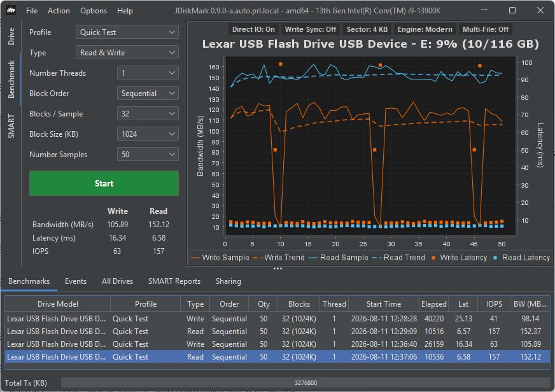Image resolution: width=555 pixels, height=392 pixels.
Task: Open the Help menu
Action: coord(125,11)
